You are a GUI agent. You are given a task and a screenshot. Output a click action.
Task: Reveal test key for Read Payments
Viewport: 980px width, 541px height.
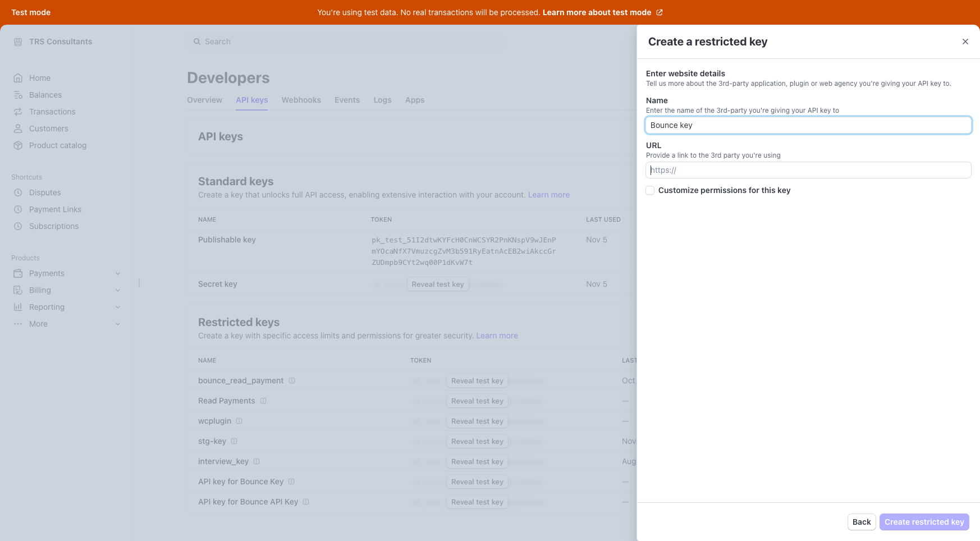[477, 401]
